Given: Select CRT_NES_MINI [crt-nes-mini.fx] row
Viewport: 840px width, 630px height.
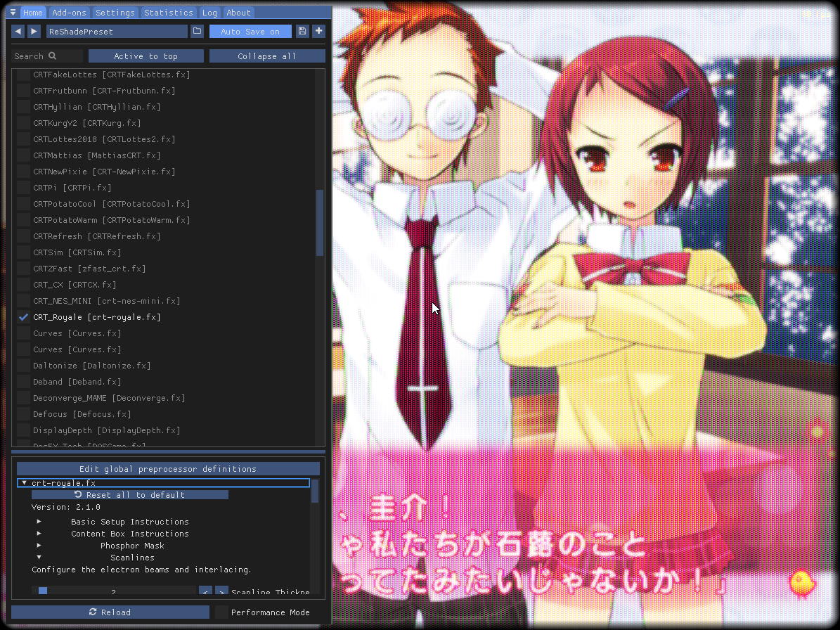Looking at the screenshot, I should click(106, 300).
